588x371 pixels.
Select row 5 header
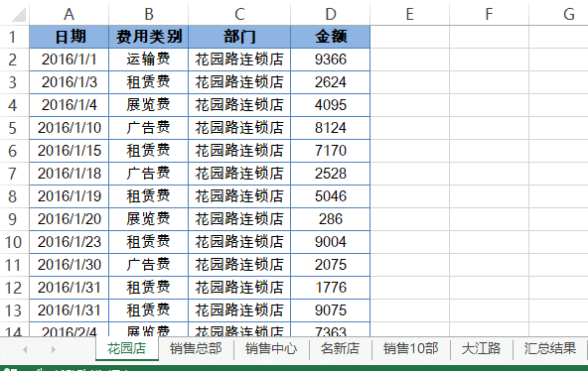tap(14, 128)
